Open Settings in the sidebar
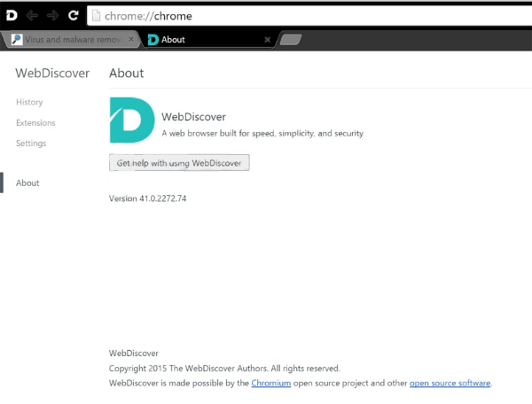The height and width of the screenshot is (404, 532). tap(31, 143)
